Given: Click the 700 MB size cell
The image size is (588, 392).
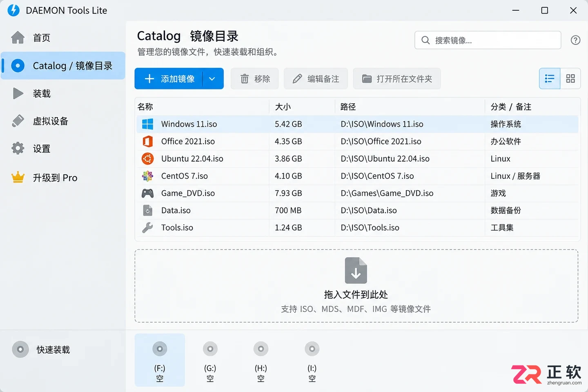Looking at the screenshot, I should [288, 210].
